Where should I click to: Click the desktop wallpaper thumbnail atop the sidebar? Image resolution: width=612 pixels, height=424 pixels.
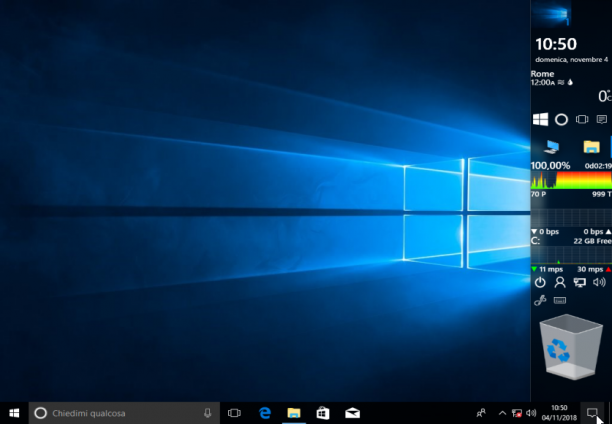pyautogui.click(x=553, y=13)
